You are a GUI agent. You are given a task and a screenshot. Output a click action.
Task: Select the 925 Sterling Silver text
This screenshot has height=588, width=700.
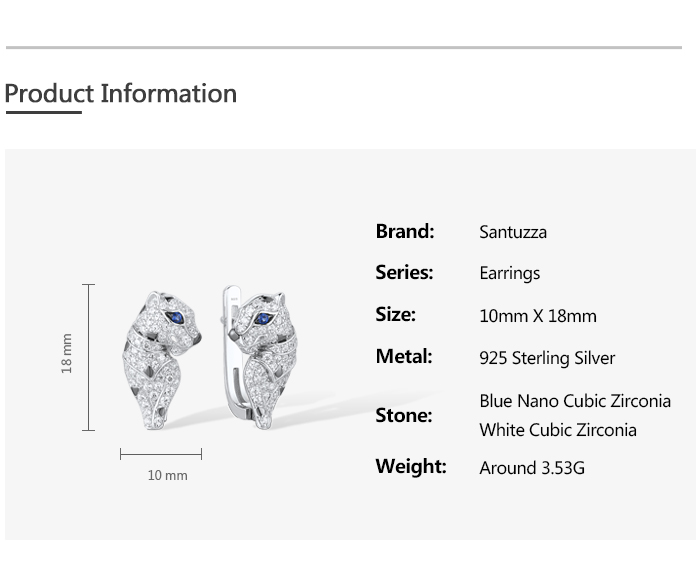(547, 358)
